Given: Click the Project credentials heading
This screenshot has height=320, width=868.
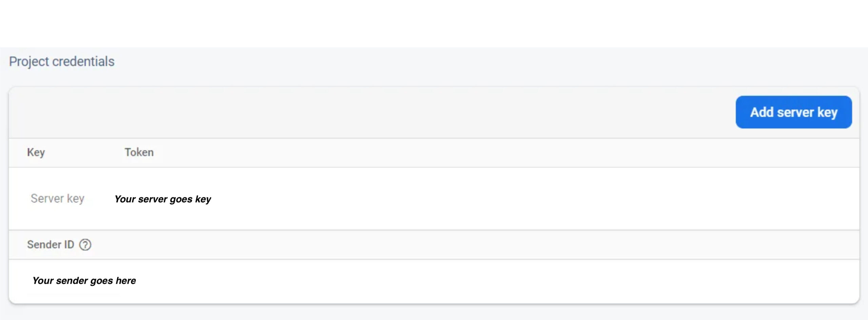Looking at the screenshot, I should pos(62,62).
